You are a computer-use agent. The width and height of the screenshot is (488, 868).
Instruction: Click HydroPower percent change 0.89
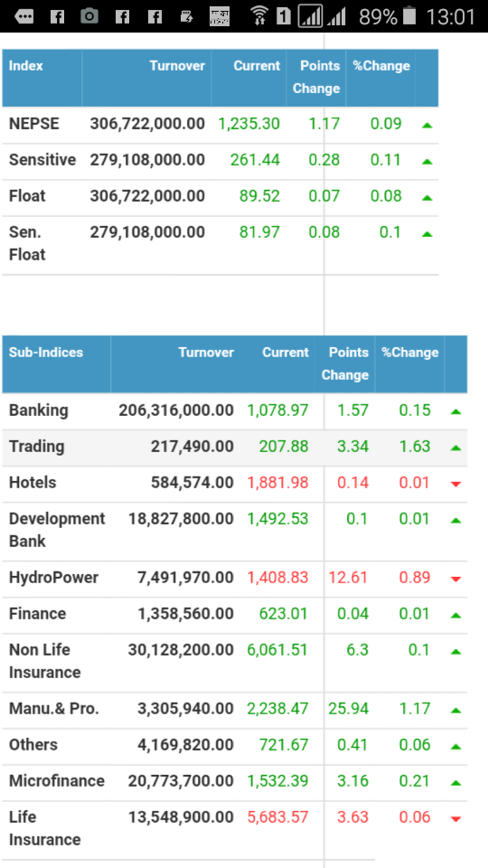click(x=415, y=578)
